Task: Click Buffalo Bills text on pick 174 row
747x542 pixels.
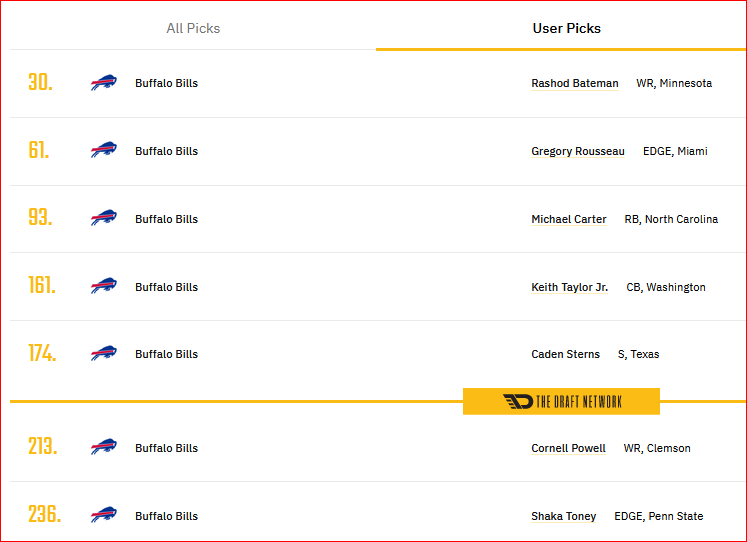Action: tap(166, 354)
